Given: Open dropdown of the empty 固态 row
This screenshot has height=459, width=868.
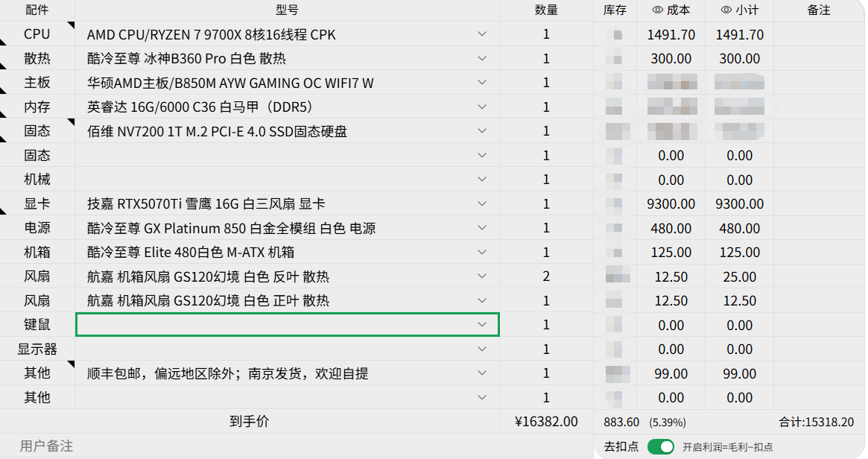Looking at the screenshot, I should 482,156.
